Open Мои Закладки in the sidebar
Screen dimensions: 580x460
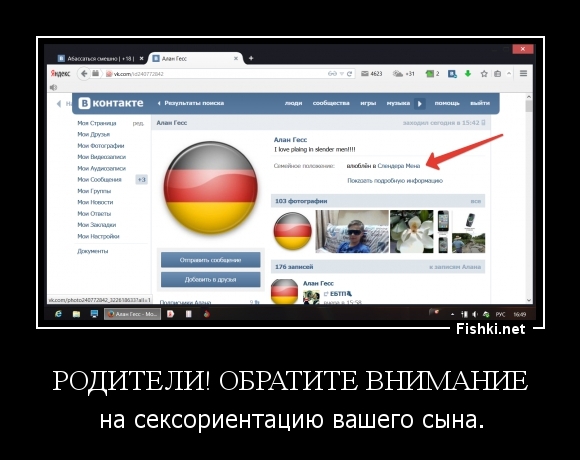point(97,225)
